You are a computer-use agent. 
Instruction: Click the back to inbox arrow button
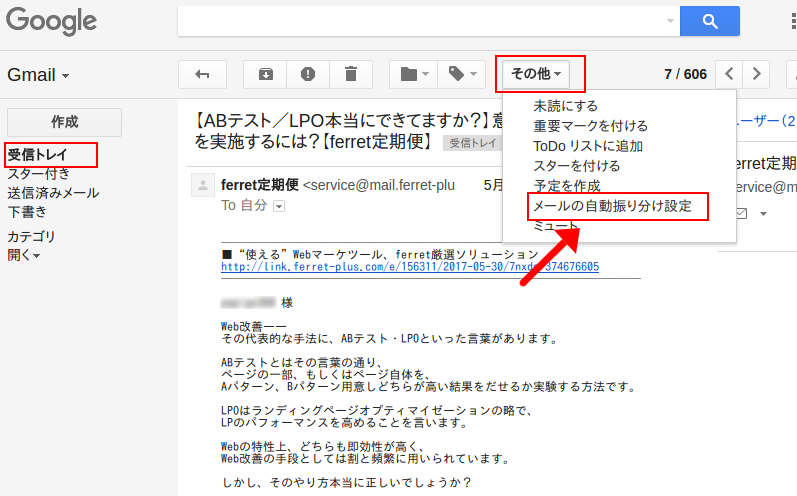202,74
